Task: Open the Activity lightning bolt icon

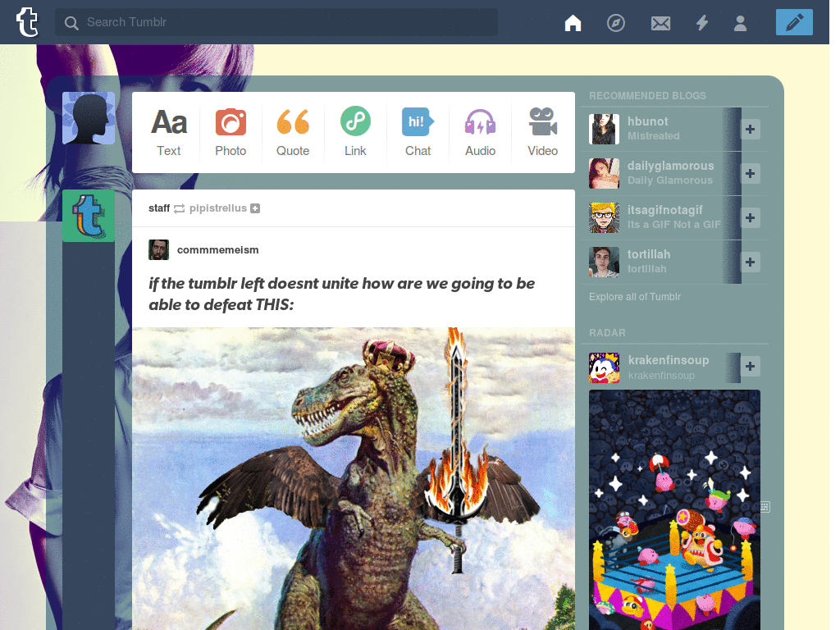Action: click(702, 23)
